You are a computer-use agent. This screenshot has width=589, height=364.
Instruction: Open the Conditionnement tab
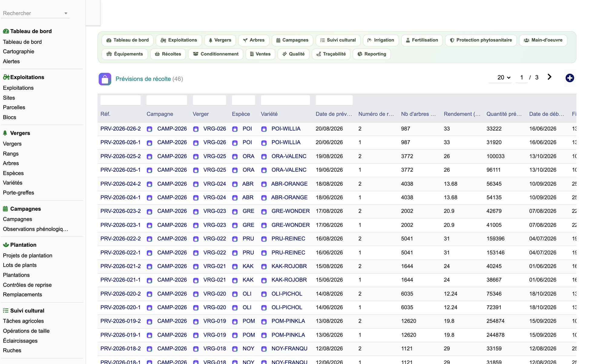click(216, 54)
